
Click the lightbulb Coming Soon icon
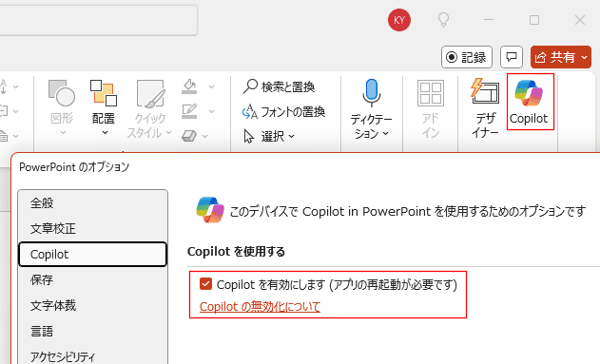point(443,20)
